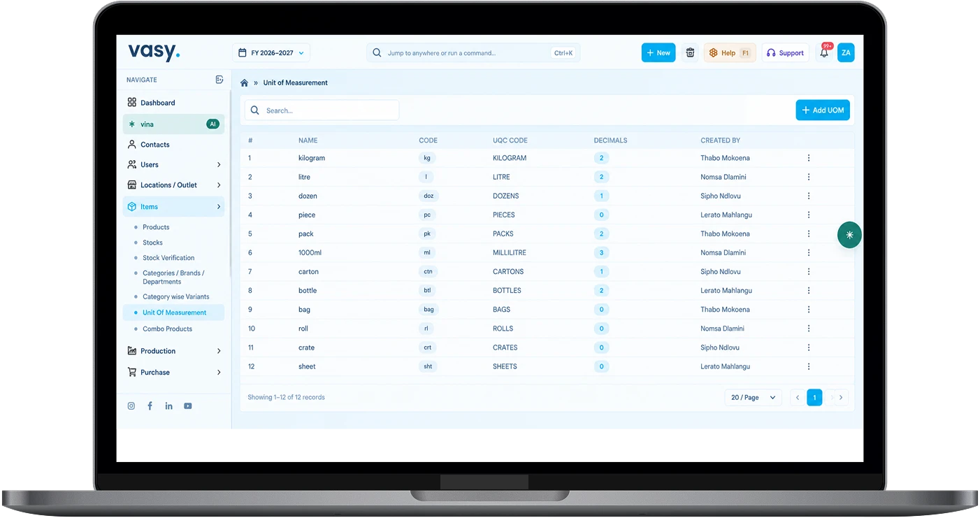The image size is (980, 518).
Task: Open Combo Products submenu item
Action: coord(167,329)
